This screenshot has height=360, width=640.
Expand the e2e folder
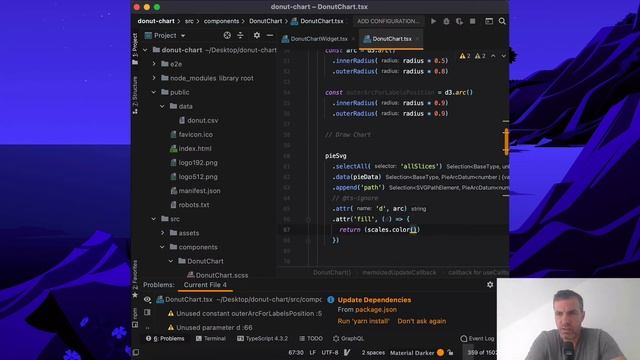coord(154,64)
